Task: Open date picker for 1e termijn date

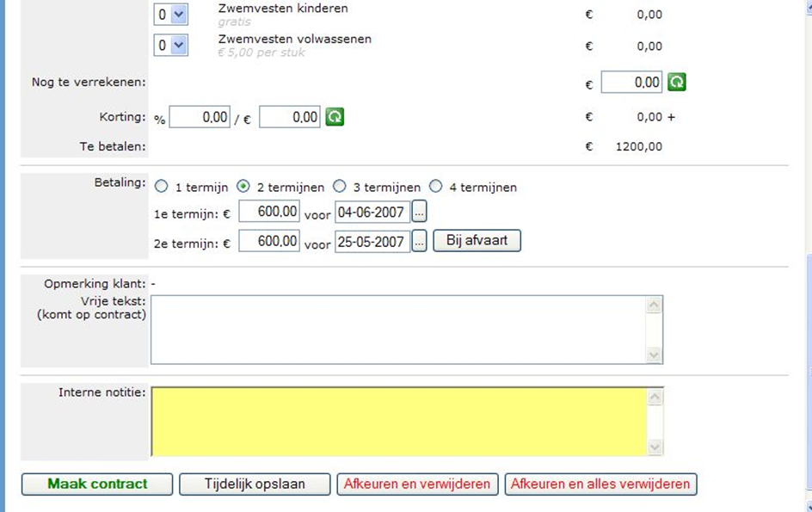Action: 419,212
